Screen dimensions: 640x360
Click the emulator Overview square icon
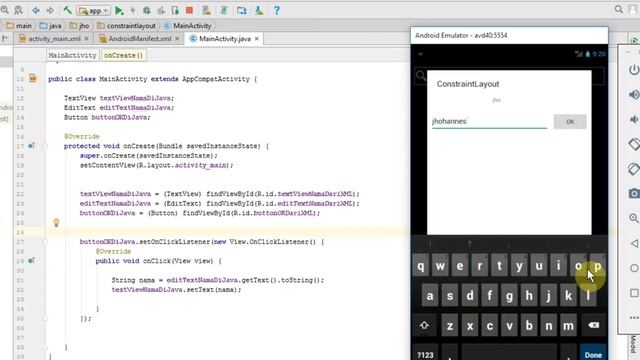point(634,293)
